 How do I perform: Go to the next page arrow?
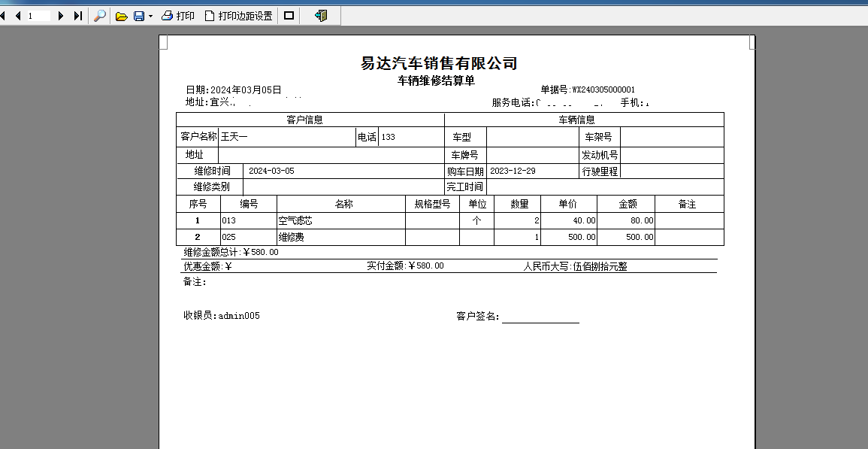pos(61,16)
